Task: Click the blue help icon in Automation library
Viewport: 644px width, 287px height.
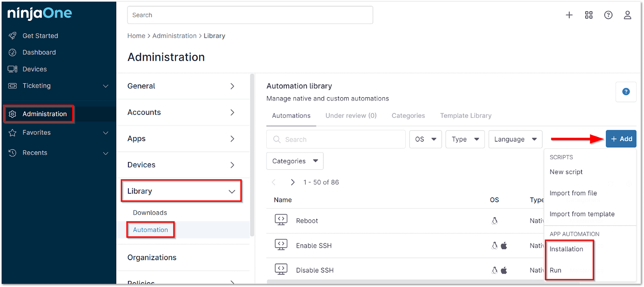Action: coord(626,92)
